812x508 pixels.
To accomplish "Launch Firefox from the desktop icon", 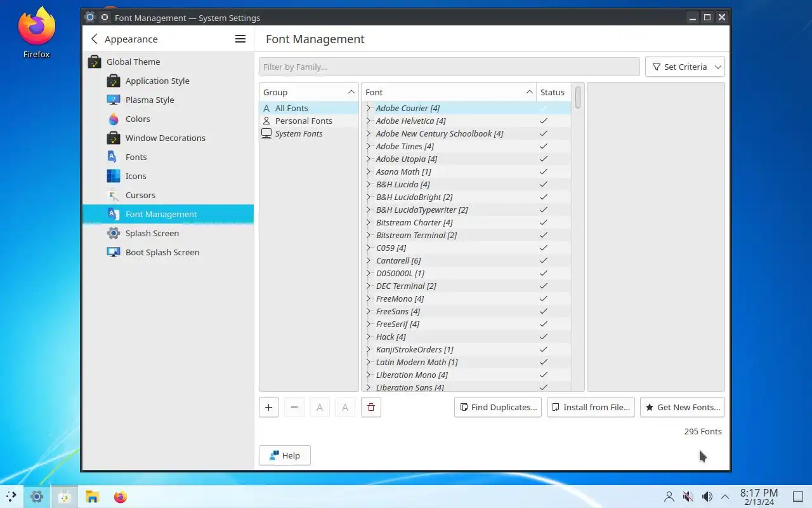I will [x=37, y=33].
